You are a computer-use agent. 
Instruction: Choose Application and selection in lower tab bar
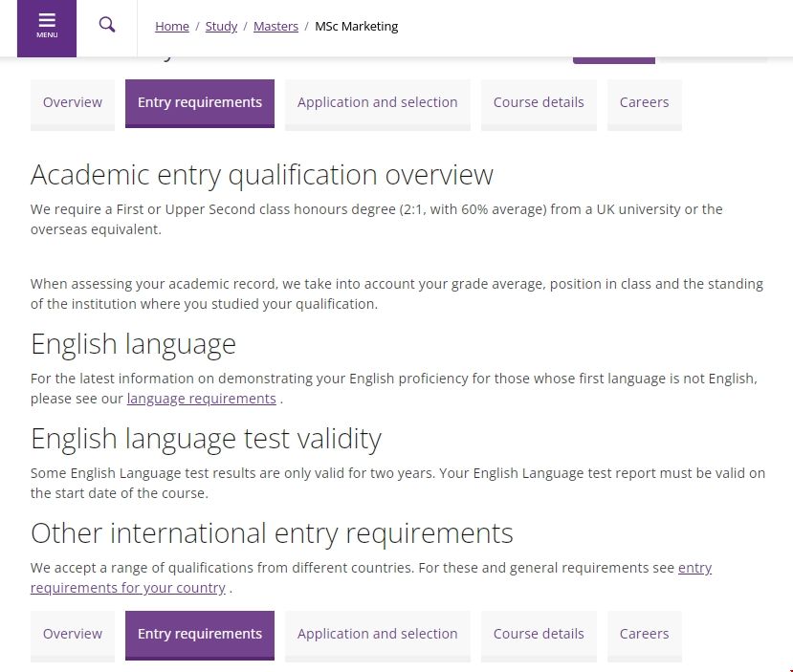coord(377,634)
